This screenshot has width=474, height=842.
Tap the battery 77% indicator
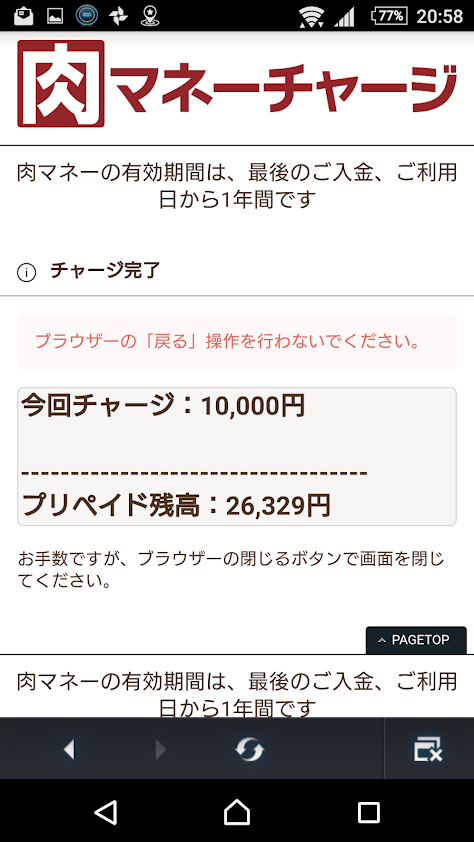(x=390, y=16)
